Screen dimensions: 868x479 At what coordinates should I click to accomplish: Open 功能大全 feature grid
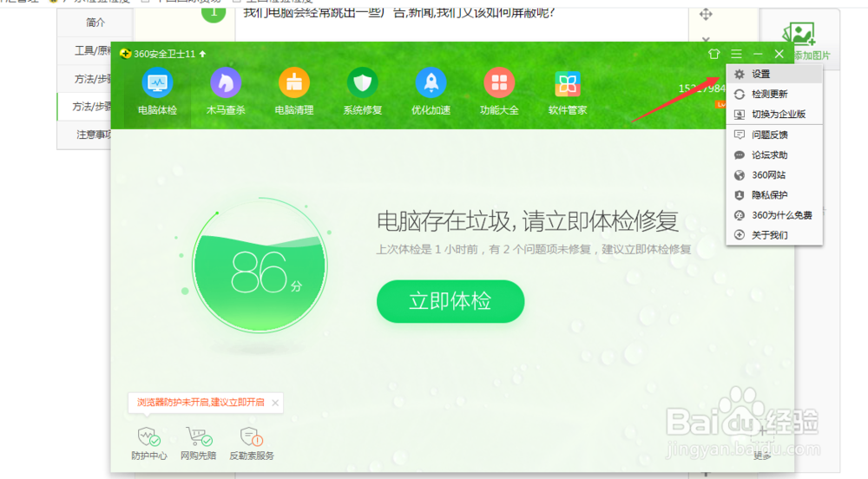pyautogui.click(x=499, y=92)
